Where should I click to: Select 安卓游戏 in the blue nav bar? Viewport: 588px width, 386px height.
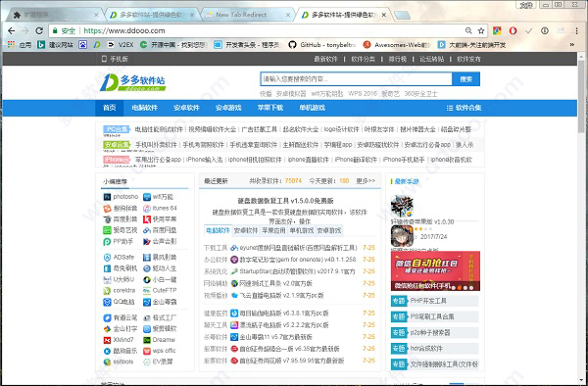228,108
